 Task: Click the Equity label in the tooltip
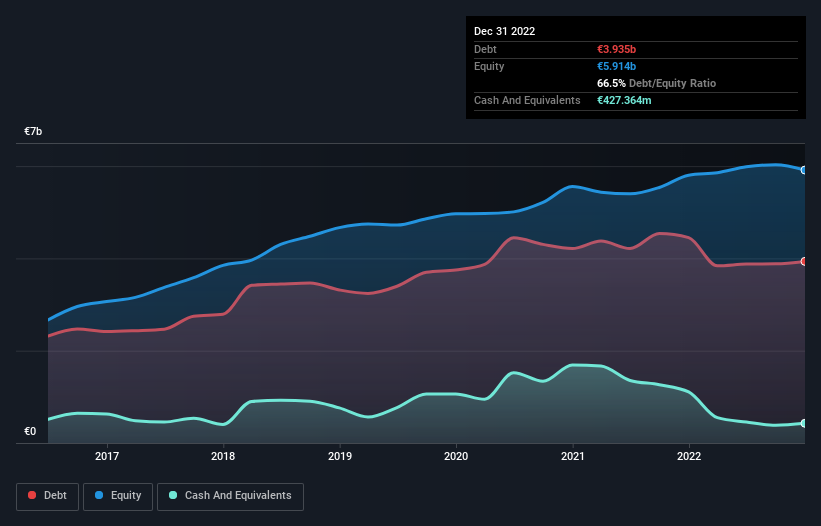tap(489, 66)
